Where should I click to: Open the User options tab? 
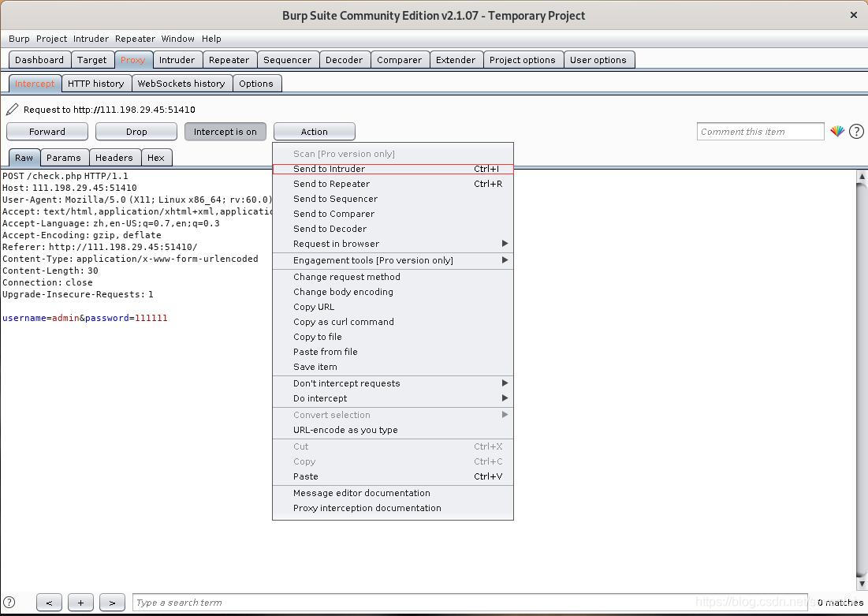[598, 60]
